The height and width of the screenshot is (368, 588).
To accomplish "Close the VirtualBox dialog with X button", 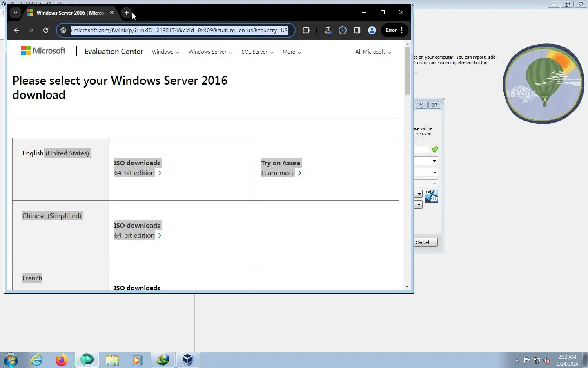I will coord(435,105).
